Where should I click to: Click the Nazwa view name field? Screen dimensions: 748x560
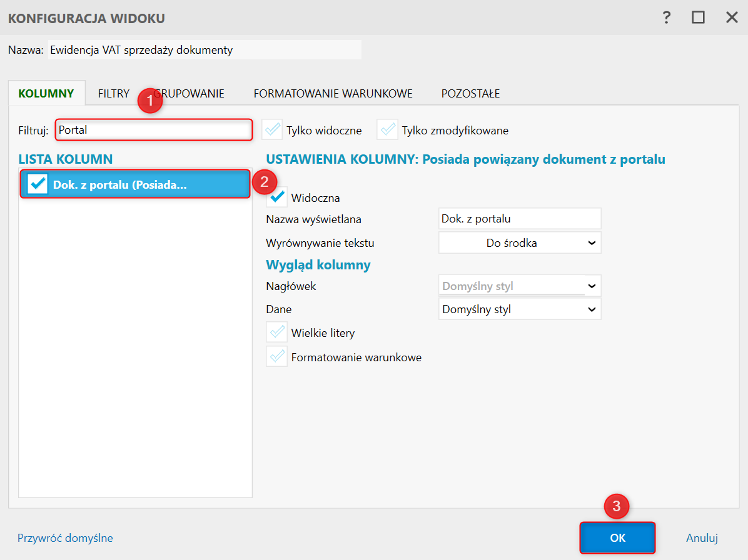point(205,50)
